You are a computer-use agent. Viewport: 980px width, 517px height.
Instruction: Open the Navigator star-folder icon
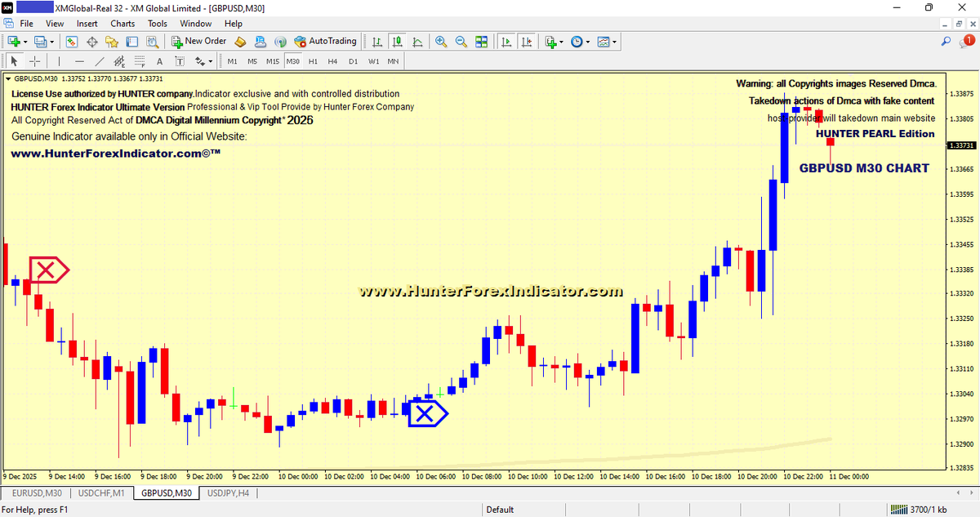[x=112, y=41]
